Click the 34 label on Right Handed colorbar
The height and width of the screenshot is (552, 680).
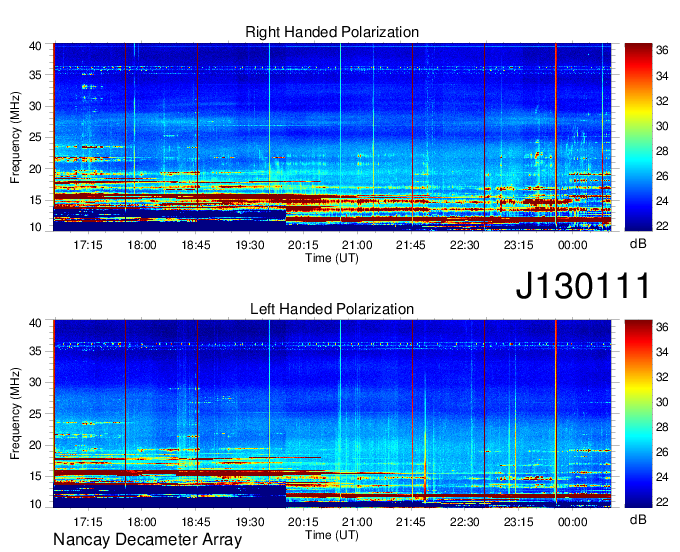(662, 76)
